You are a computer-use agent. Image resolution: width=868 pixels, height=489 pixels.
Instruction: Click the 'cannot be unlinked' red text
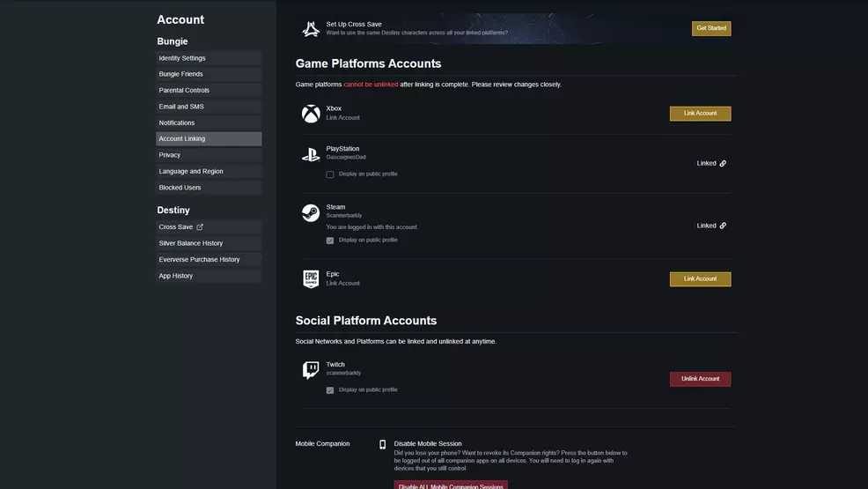pyautogui.click(x=371, y=85)
